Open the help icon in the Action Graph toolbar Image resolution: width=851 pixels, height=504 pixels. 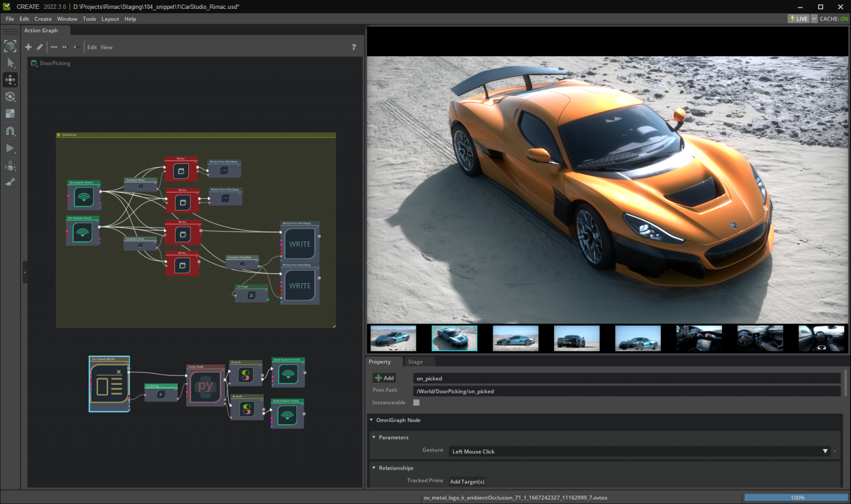click(x=353, y=47)
